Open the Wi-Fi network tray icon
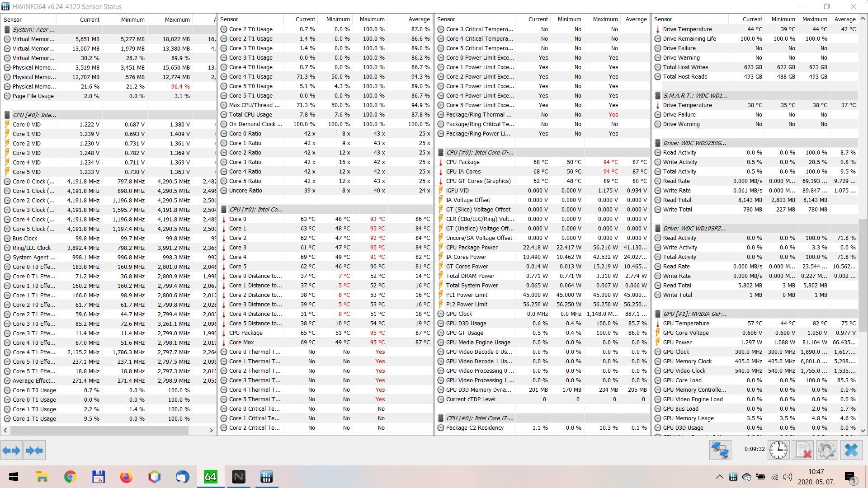This screenshot has height=488, width=868. point(774,477)
